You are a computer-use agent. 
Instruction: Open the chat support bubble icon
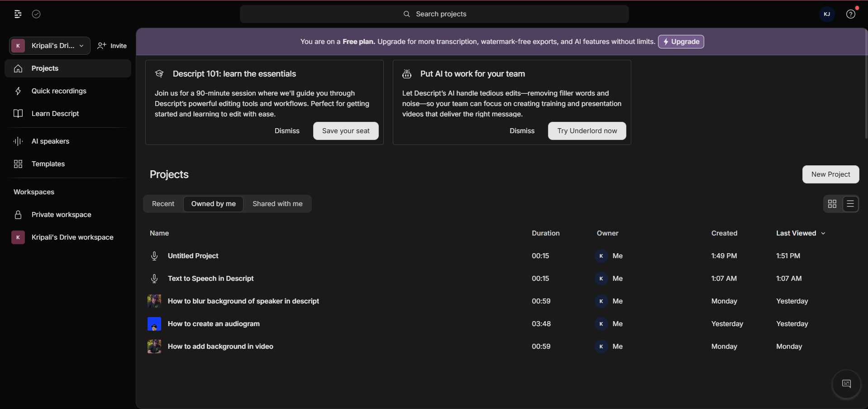pyautogui.click(x=846, y=384)
